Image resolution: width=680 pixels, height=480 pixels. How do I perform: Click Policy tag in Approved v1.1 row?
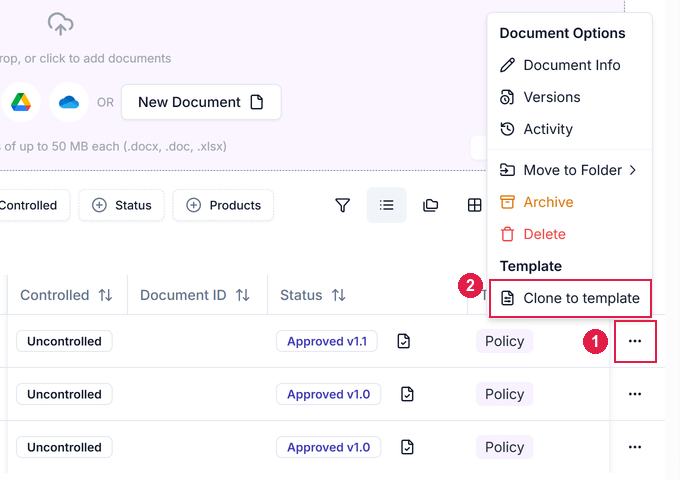[504, 341]
